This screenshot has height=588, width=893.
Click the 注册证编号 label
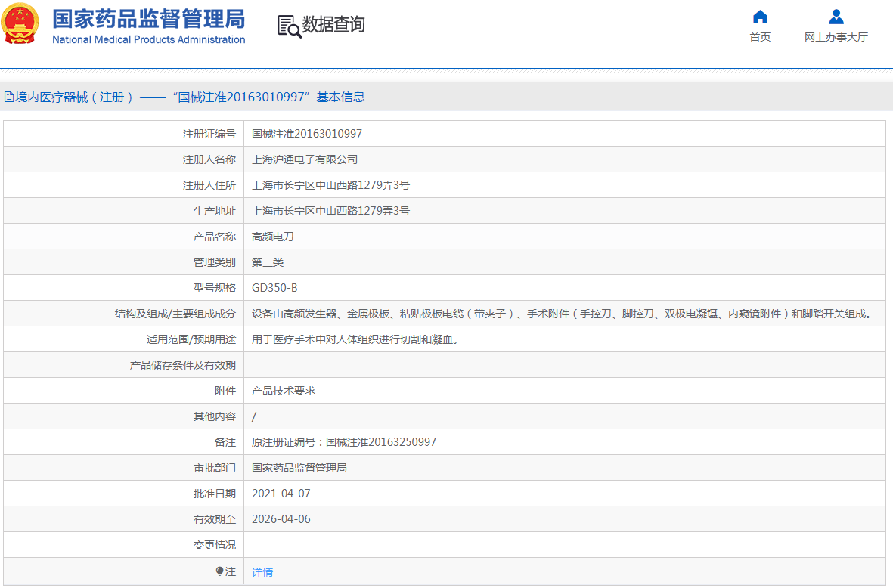click(209, 134)
